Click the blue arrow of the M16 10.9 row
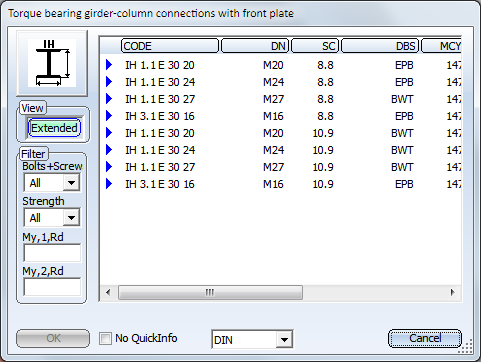The image size is (481, 362). pos(109,184)
